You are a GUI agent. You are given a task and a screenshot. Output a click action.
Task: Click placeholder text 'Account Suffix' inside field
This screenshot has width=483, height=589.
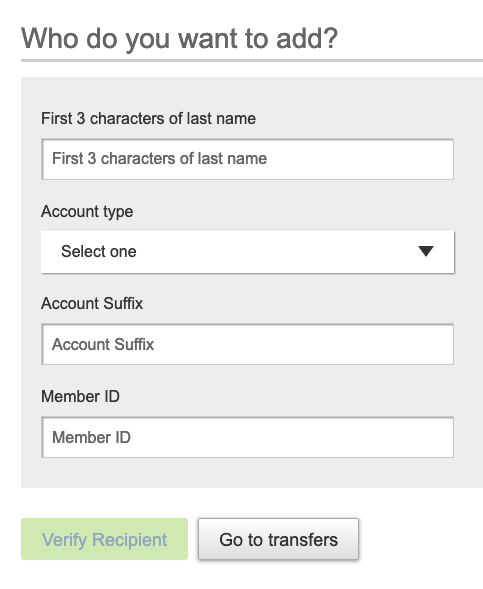pyautogui.click(x=103, y=344)
